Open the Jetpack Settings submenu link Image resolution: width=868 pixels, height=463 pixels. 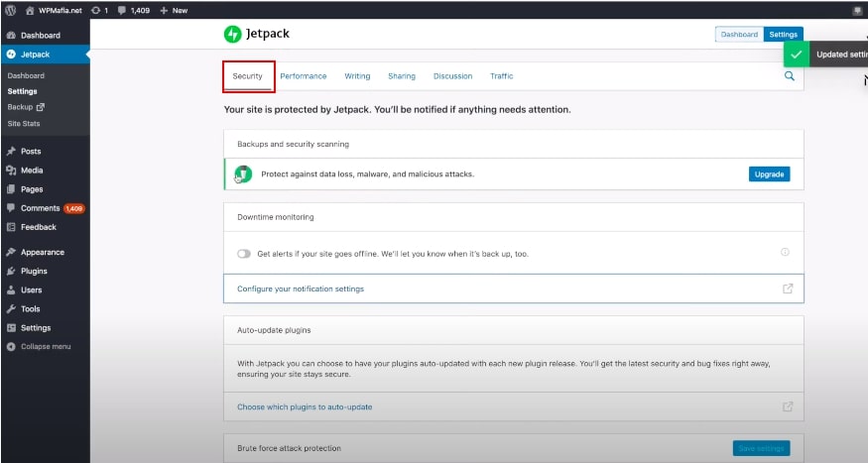pyautogui.click(x=22, y=91)
